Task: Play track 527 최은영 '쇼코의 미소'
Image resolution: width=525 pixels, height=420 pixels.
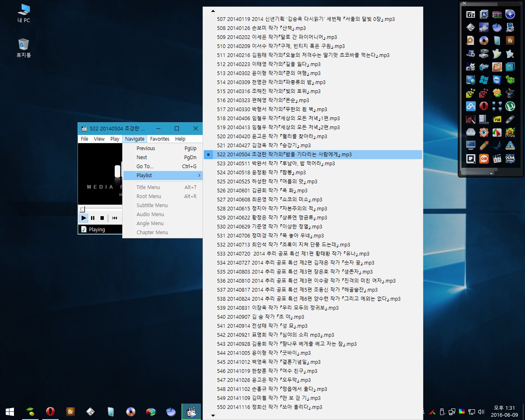Action: click(313, 199)
